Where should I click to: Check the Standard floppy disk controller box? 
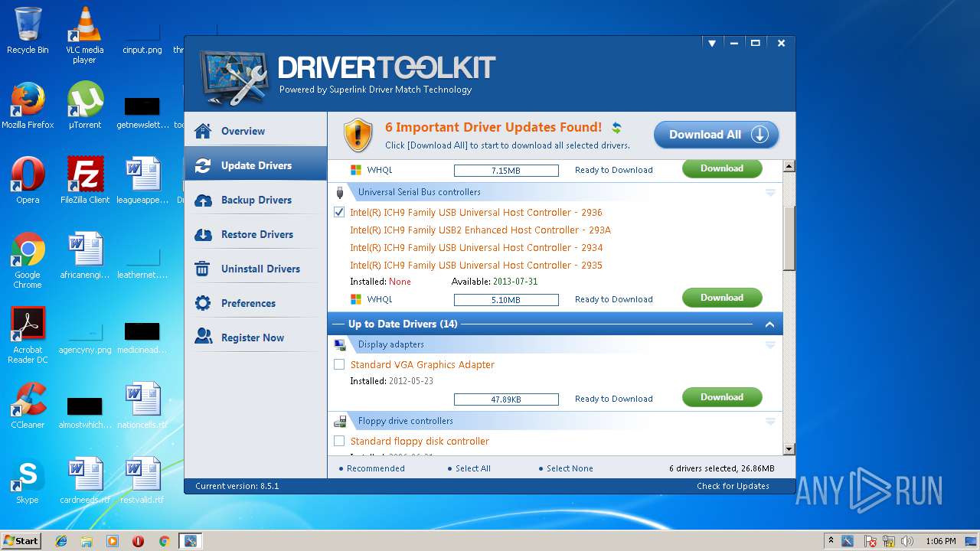pos(339,441)
